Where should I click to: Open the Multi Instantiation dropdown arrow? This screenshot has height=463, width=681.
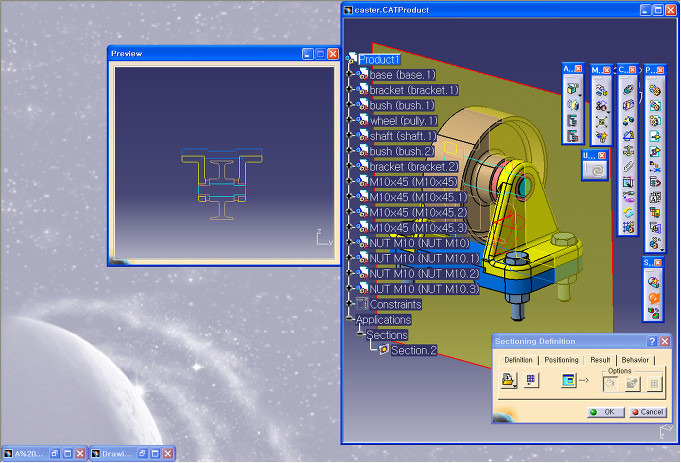pyautogui.click(x=662, y=250)
